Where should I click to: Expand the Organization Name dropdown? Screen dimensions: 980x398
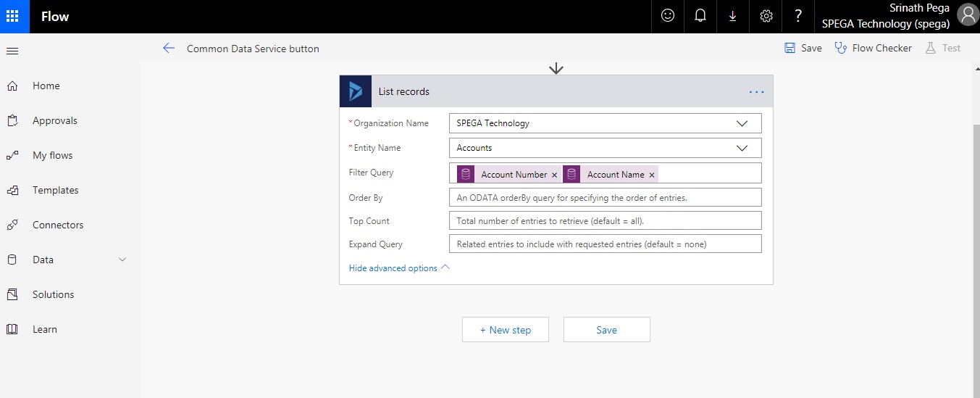tap(742, 123)
